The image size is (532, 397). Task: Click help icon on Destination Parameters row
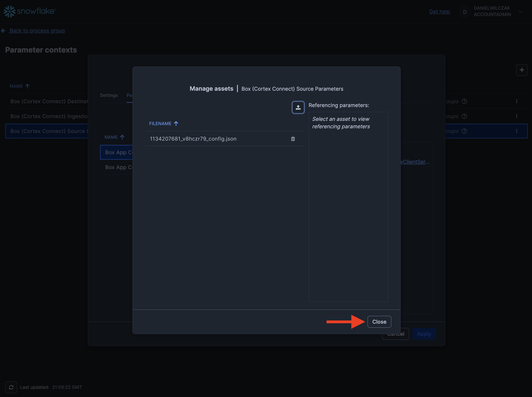(x=464, y=101)
